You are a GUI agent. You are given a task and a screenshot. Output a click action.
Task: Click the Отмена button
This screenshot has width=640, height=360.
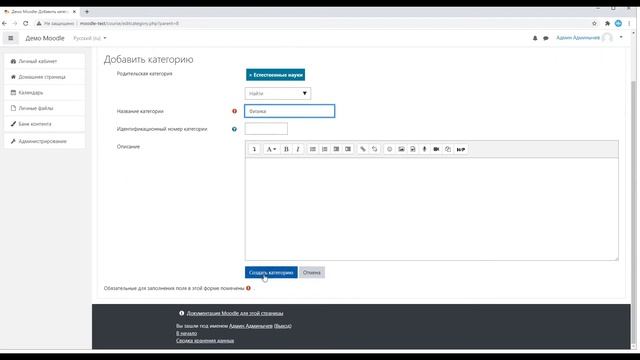(312, 272)
